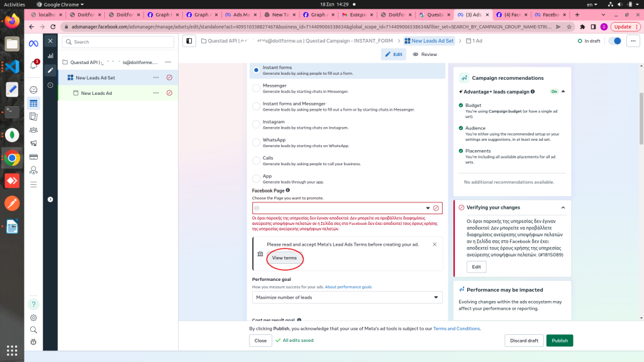The image size is (644, 362).
Task: Collapse the Verifying your changes section
Action: pos(563,207)
